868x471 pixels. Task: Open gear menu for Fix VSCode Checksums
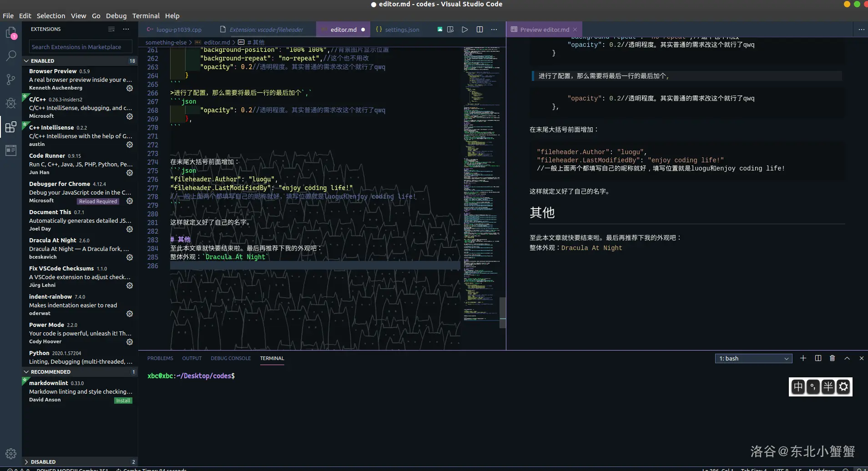tap(130, 286)
